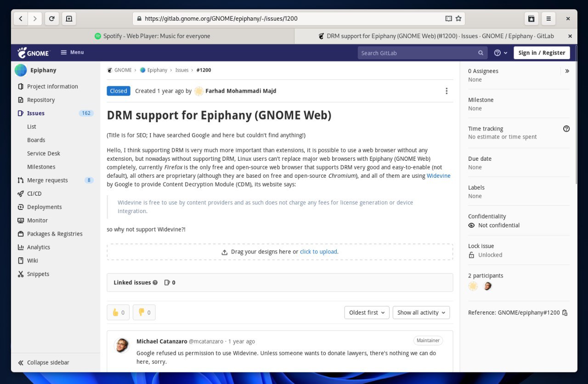Follow the Widevine link in the description
Screen dimensions: 588x384
coord(438,176)
